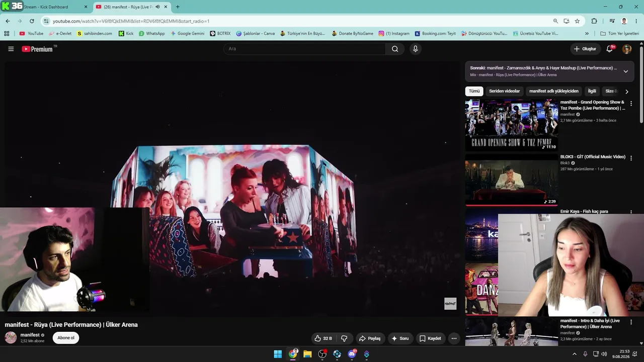This screenshot has height=362, width=644.
Task: Open the Google Gemini bookmark
Action: [x=187, y=34]
